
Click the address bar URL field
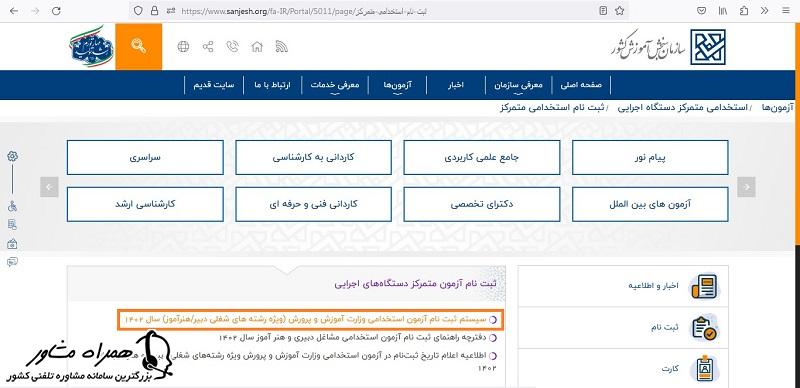coord(378,11)
